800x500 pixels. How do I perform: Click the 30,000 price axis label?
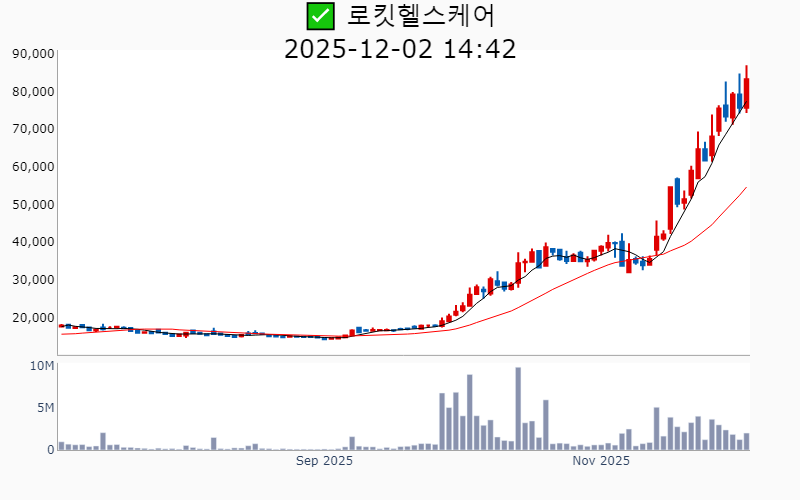(33, 280)
